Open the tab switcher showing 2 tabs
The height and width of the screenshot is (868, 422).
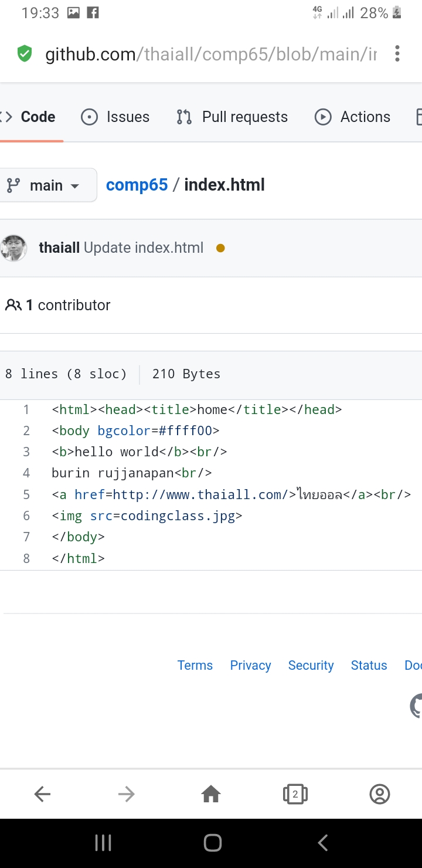[x=295, y=794]
